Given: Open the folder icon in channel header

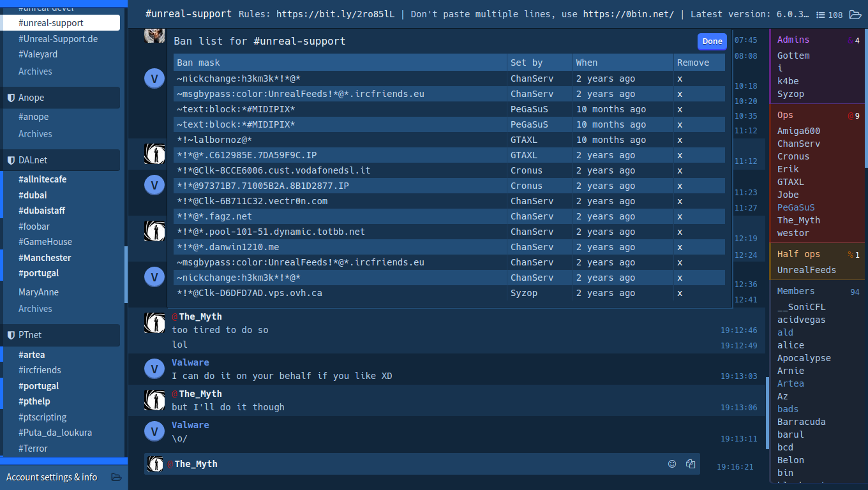Looking at the screenshot, I should (855, 15).
